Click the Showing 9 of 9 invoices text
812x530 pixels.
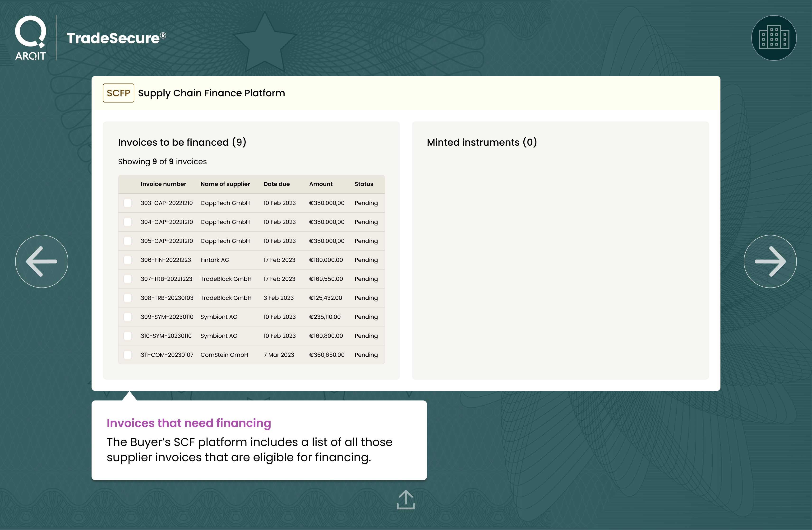[x=162, y=161]
